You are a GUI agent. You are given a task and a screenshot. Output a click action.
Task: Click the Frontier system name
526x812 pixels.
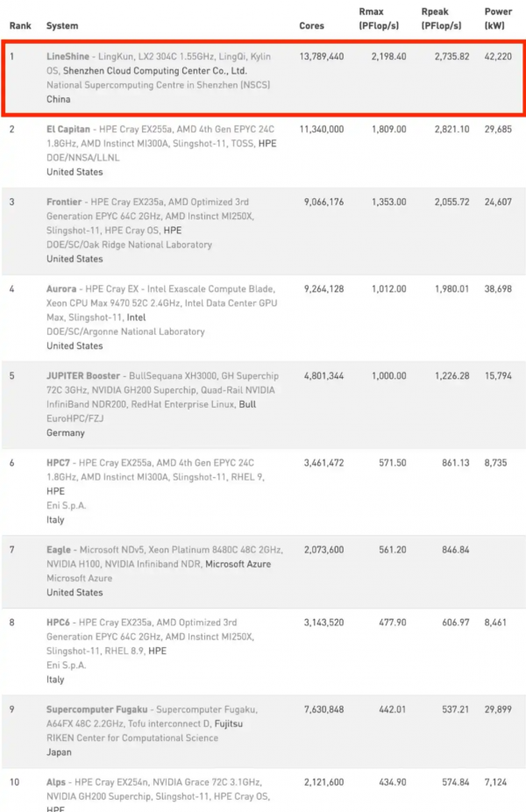(64, 202)
